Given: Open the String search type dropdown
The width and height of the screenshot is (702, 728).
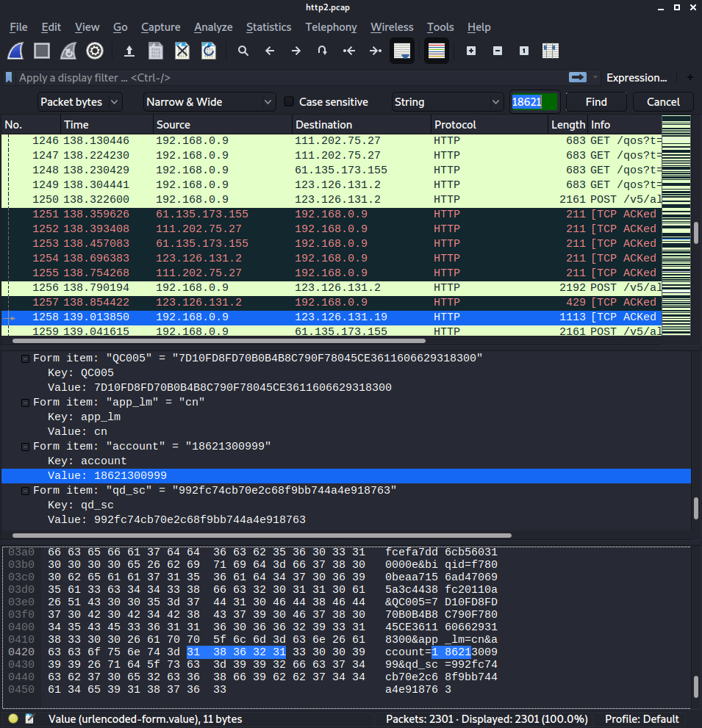Looking at the screenshot, I should pos(448,101).
